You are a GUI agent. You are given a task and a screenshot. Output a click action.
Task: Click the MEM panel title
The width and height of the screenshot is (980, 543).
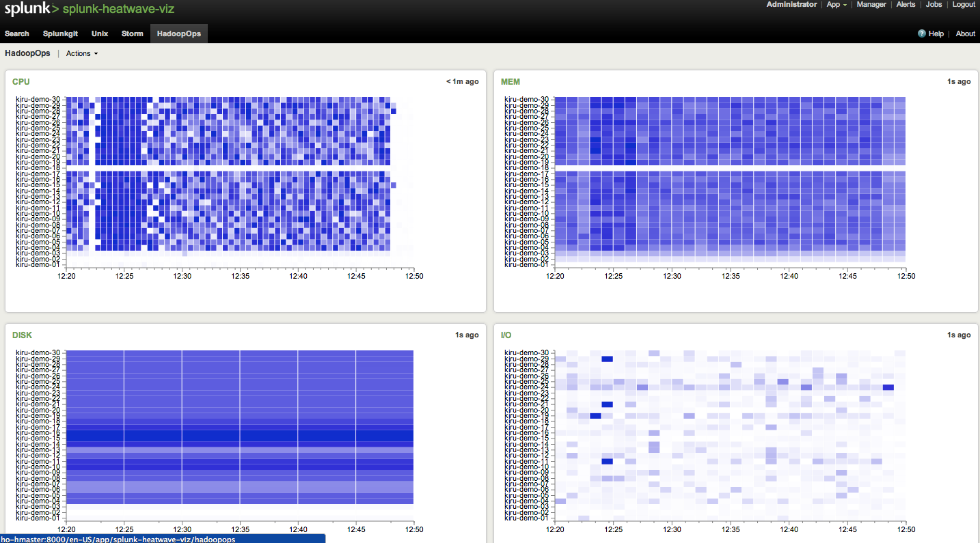pos(511,82)
